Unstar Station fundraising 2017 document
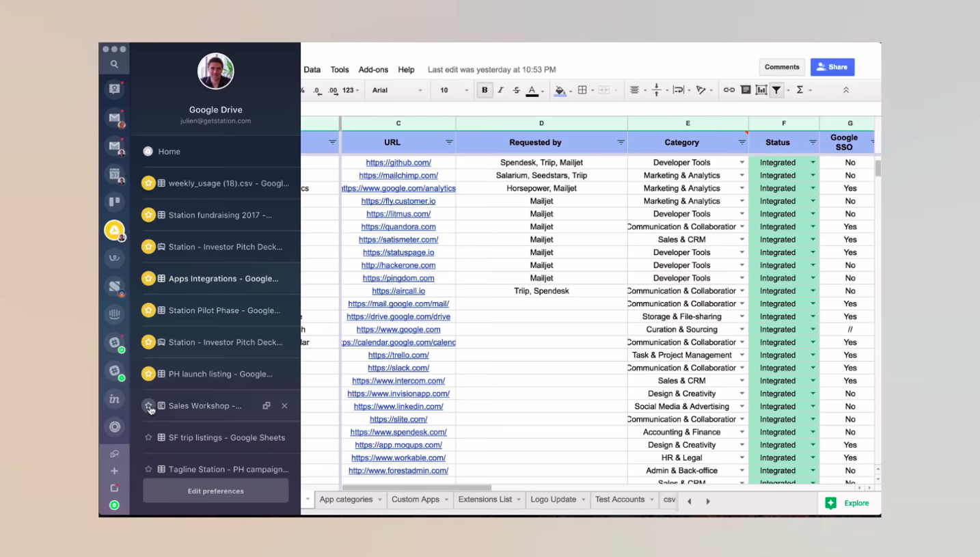 click(x=148, y=215)
